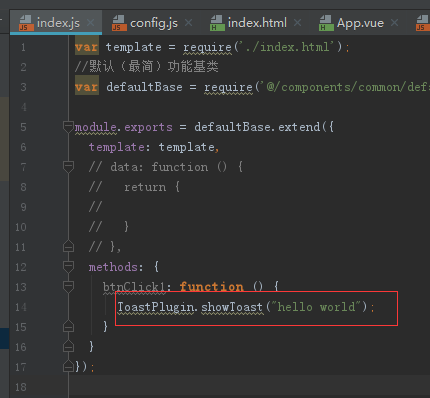Click require on line 1
The image size is (430, 398).
tap(207, 47)
